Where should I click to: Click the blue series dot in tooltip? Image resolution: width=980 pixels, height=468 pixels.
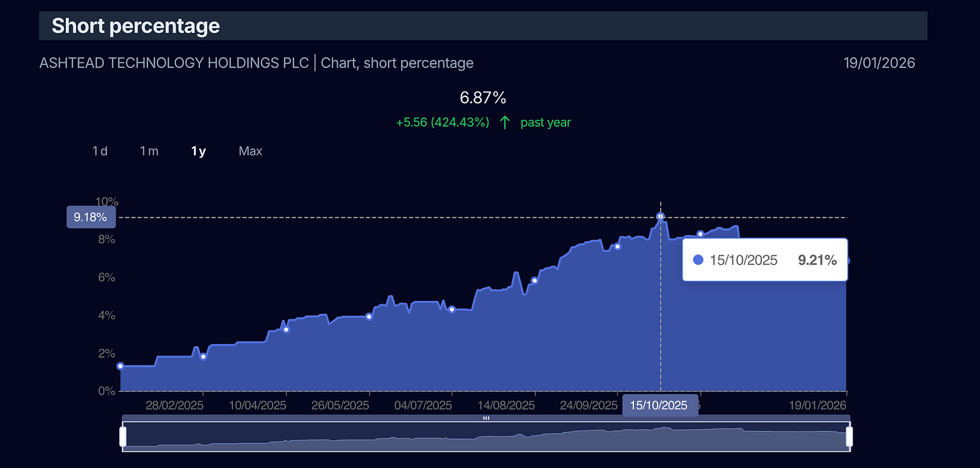click(x=698, y=260)
